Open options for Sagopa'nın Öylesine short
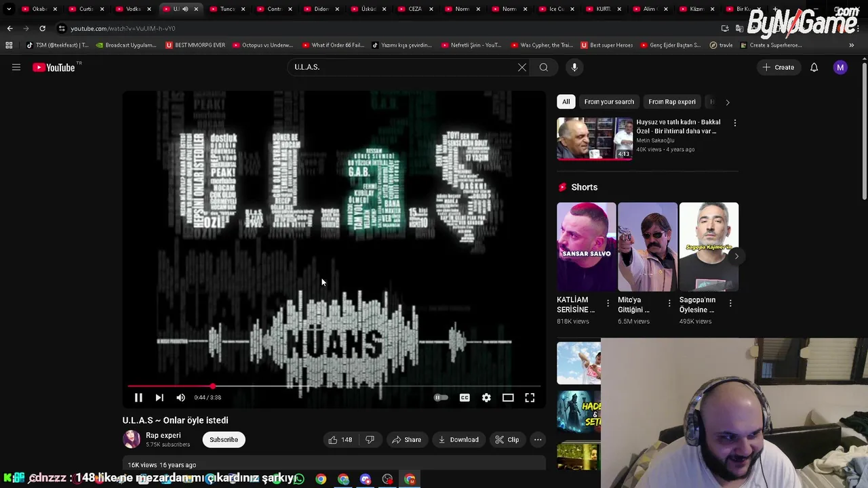 730,303
